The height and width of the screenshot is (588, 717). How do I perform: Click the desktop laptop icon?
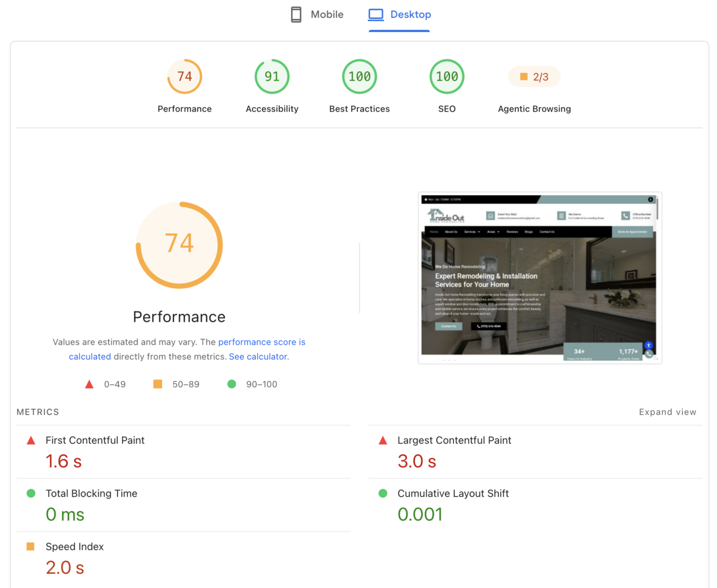pyautogui.click(x=376, y=15)
